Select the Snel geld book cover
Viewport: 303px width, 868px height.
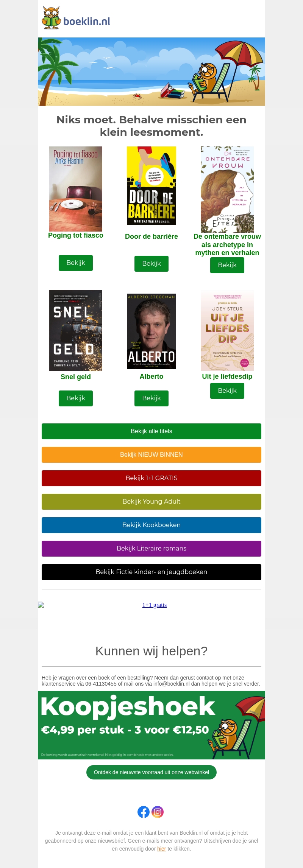[76, 330]
